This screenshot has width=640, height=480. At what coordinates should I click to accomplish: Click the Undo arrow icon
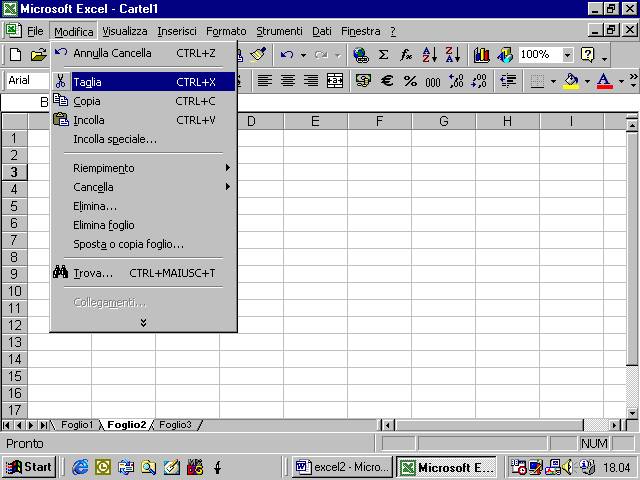(x=287, y=54)
